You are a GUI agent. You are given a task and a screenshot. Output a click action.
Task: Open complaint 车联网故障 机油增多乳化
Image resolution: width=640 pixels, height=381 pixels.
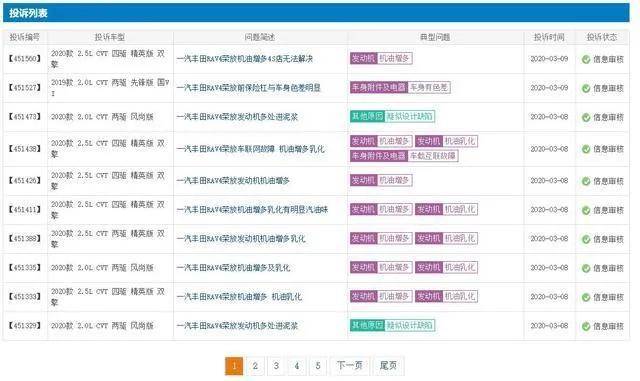point(251,149)
